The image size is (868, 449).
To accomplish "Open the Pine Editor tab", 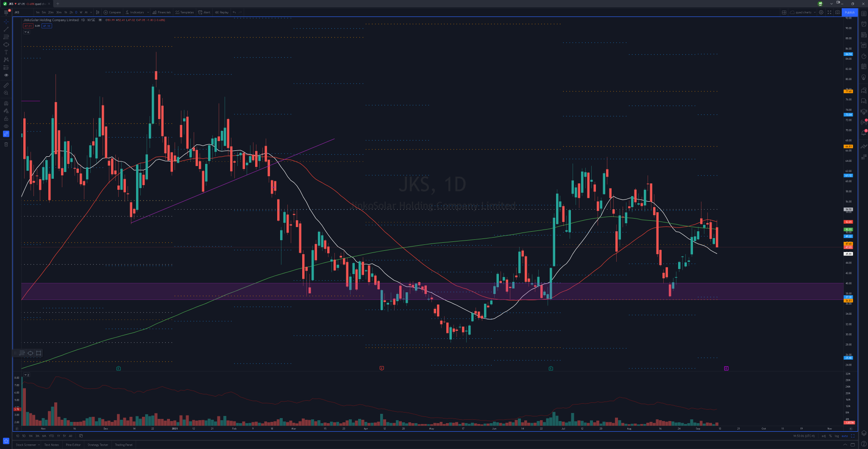I will coord(73,445).
